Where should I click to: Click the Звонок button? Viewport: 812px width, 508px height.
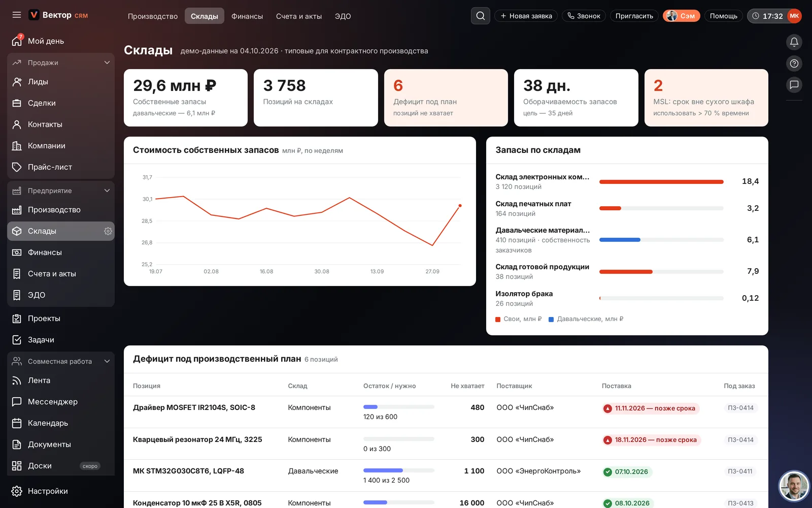pos(584,16)
